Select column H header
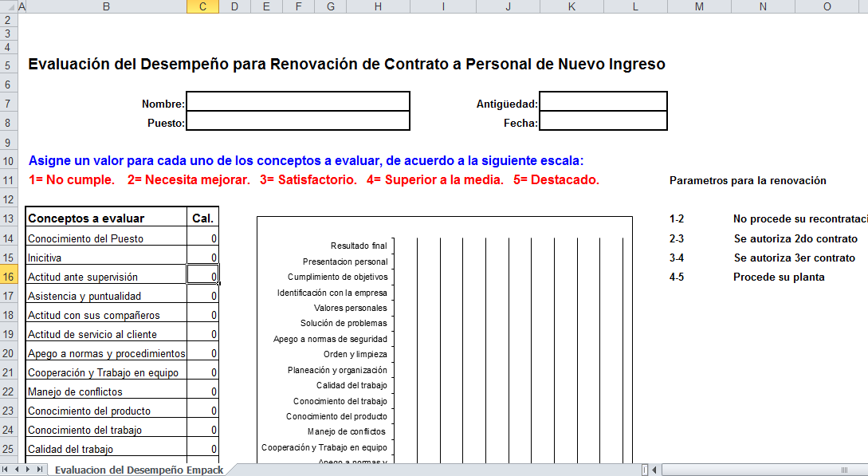This screenshot has height=476, width=868. tap(378, 6)
